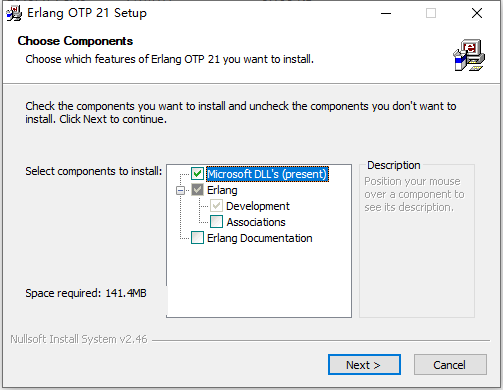Click Next to continue installation
This screenshot has width=503, height=390.
(x=364, y=365)
